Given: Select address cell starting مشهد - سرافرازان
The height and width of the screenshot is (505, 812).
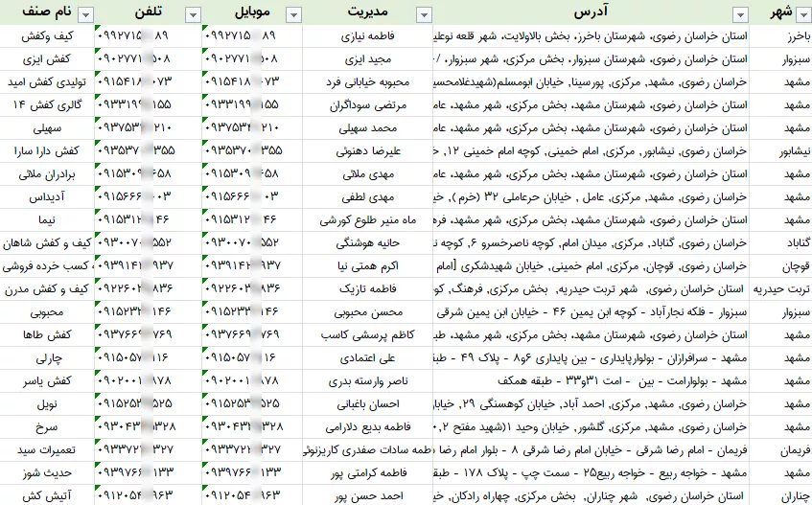Looking at the screenshot, I should point(591,358).
